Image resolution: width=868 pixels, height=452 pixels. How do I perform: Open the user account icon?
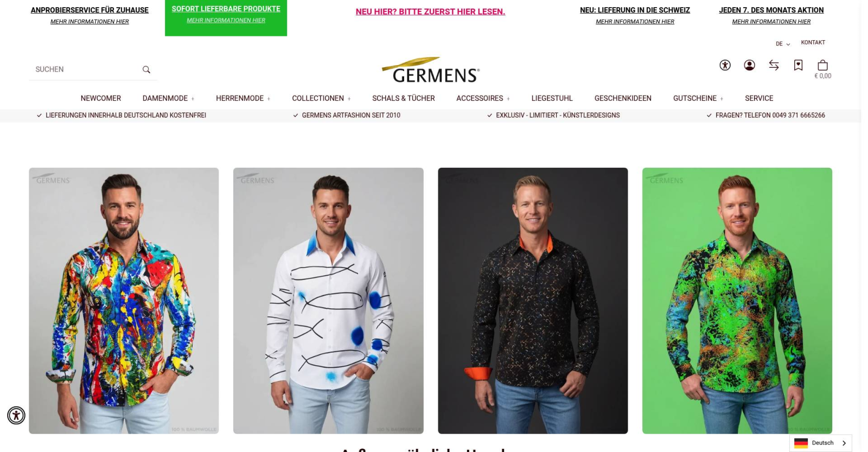coord(749,65)
